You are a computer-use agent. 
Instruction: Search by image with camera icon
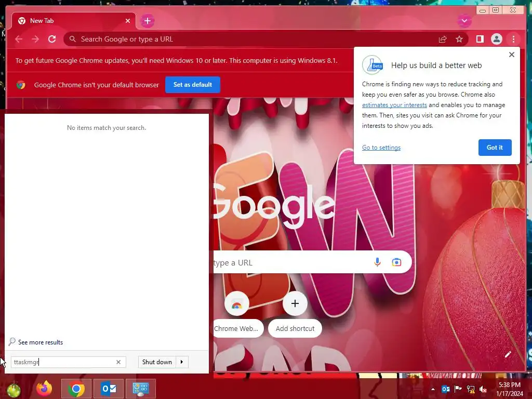click(396, 262)
